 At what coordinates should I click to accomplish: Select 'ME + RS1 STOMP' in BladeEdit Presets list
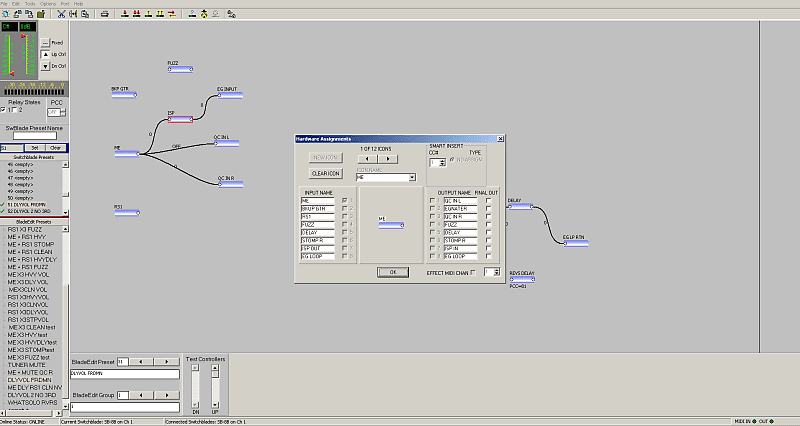[x=30, y=242]
